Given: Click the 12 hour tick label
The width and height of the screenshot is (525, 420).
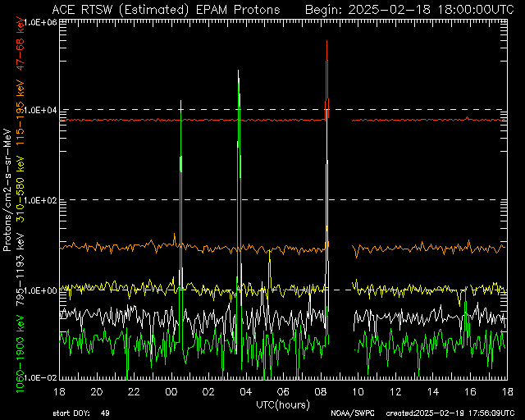Looking at the screenshot, I should click(x=395, y=391).
